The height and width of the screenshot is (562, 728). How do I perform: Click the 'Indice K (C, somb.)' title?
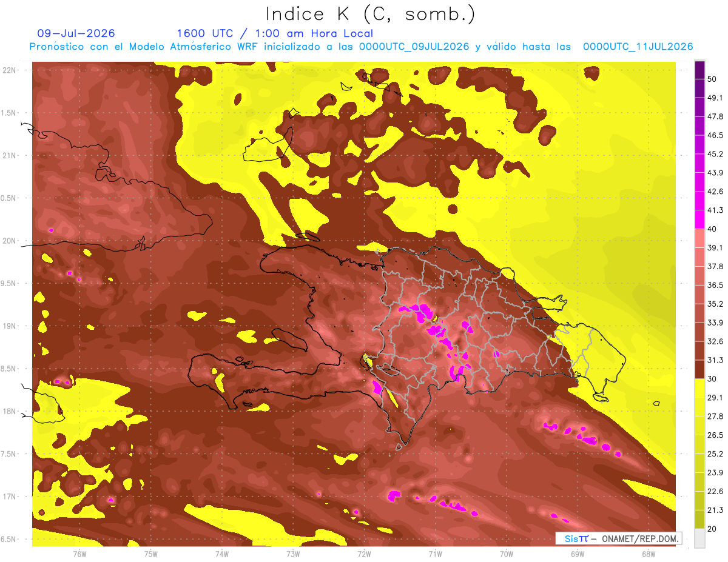click(x=370, y=15)
